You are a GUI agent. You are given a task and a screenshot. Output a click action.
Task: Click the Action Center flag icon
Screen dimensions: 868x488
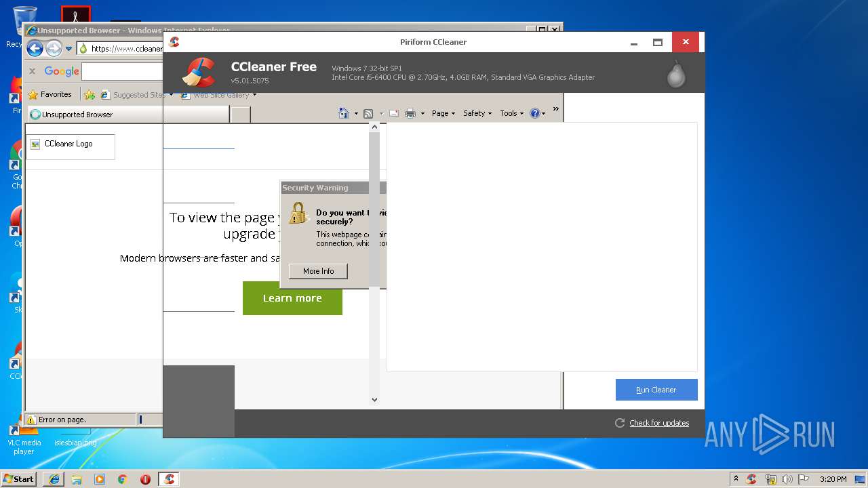click(804, 479)
